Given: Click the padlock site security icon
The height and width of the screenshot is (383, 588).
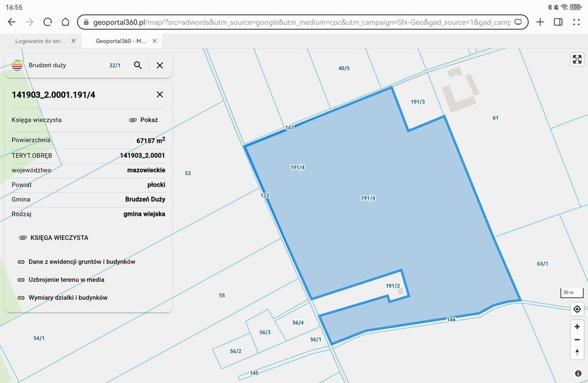Looking at the screenshot, I should click(x=86, y=22).
